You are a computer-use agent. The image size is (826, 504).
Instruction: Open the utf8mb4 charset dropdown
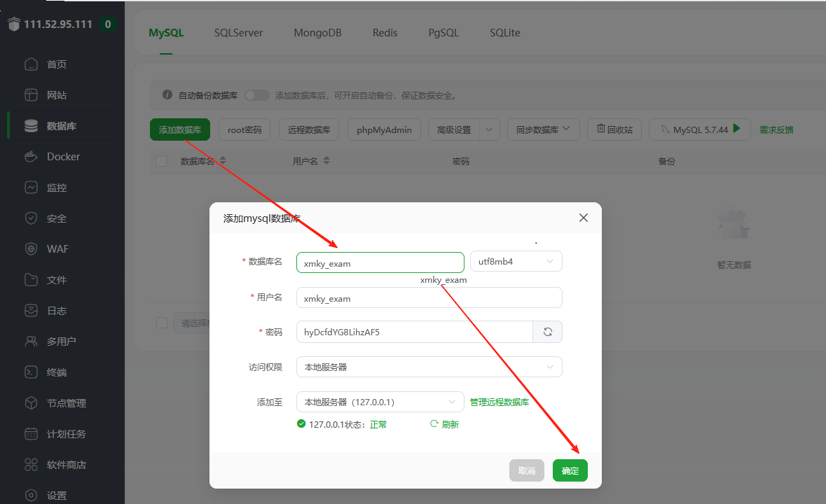[x=516, y=260]
